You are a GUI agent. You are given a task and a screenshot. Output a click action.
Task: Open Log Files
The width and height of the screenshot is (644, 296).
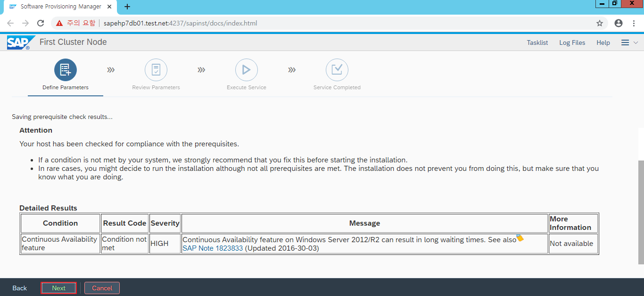(x=572, y=42)
